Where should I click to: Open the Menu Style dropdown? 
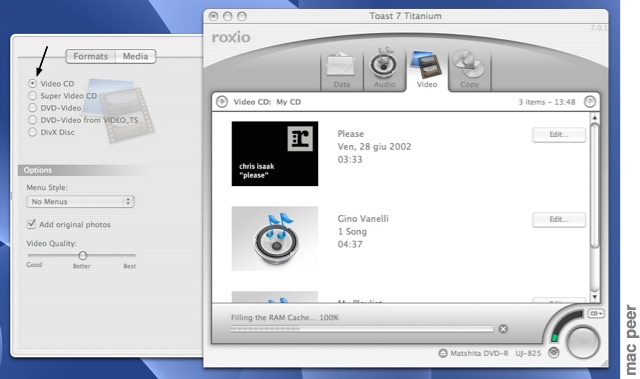point(80,202)
